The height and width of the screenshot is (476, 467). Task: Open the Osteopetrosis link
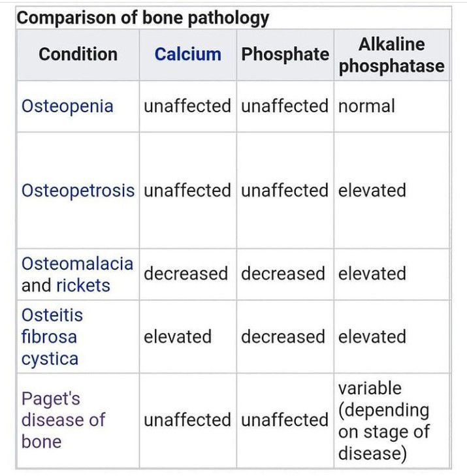tap(78, 191)
